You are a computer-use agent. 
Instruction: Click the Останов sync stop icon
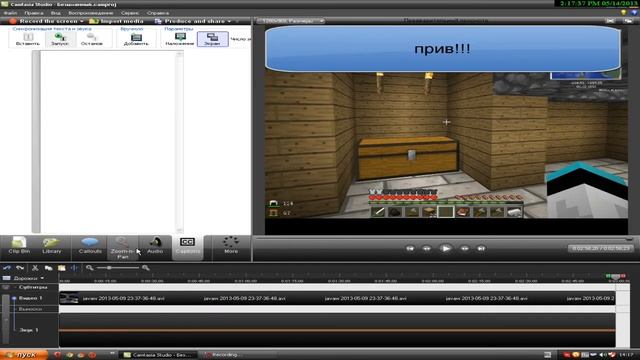click(x=91, y=39)
